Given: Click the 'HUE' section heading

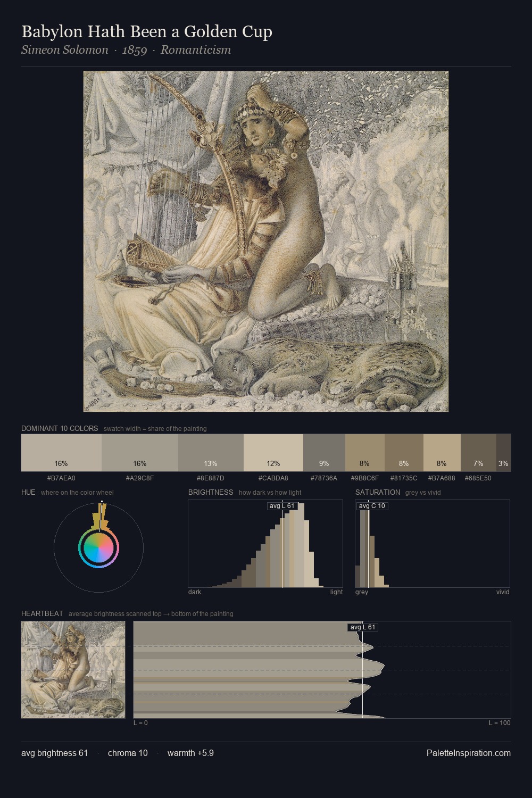Looking at the screenshot, I should pyautogui.click(x=28, y=492).
